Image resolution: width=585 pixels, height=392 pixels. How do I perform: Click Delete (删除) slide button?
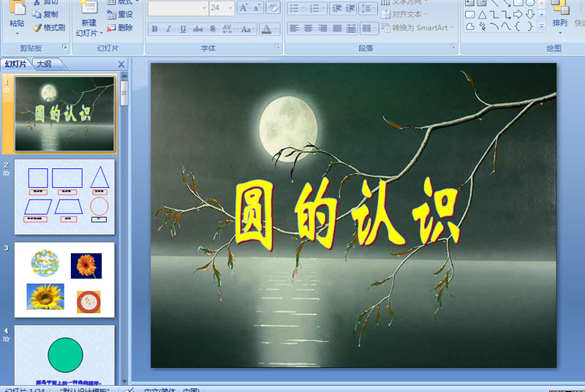click(x=120, y=28)
